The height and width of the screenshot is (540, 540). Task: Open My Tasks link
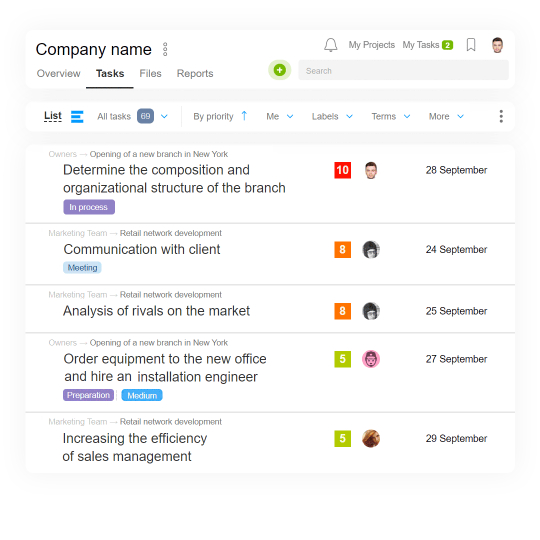click(428, 45)
